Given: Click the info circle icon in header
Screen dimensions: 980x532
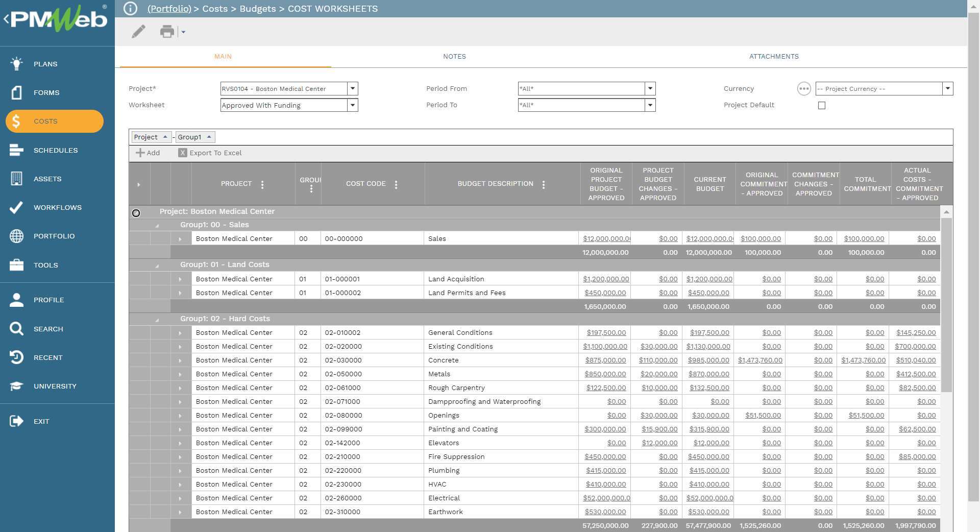Looking at the screenshot, I should point(131,9).
